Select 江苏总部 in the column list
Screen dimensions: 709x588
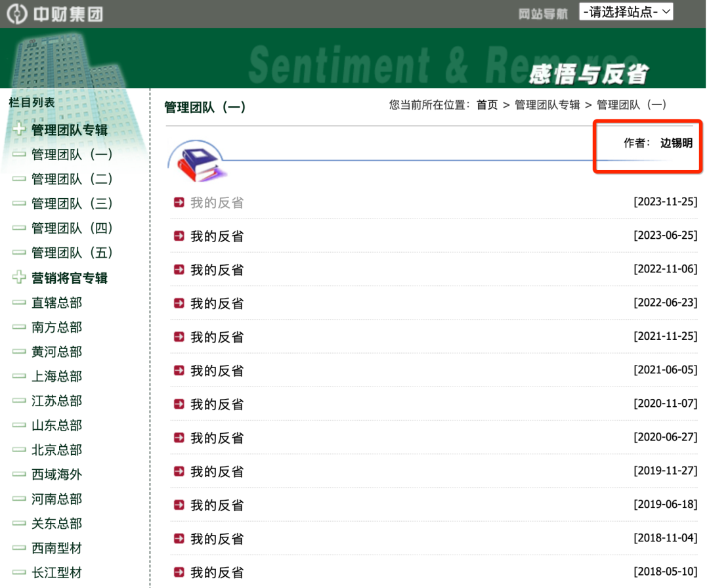(x=56, y=400)
